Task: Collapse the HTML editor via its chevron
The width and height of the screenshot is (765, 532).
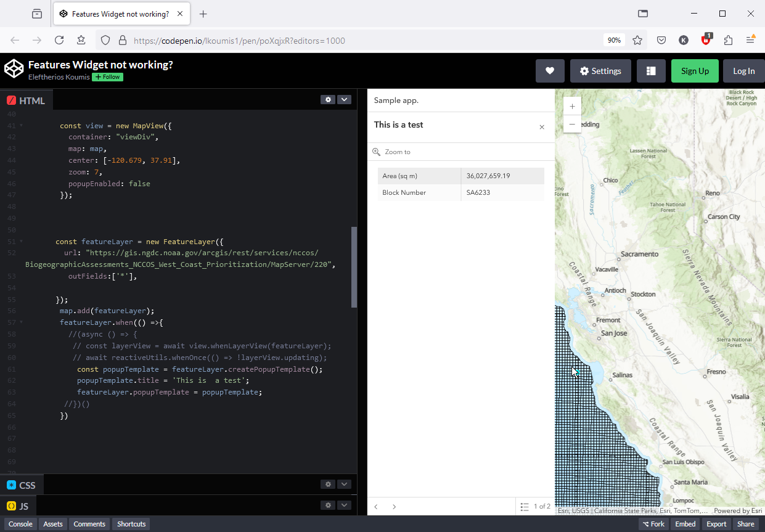Action: pos(344,99)
